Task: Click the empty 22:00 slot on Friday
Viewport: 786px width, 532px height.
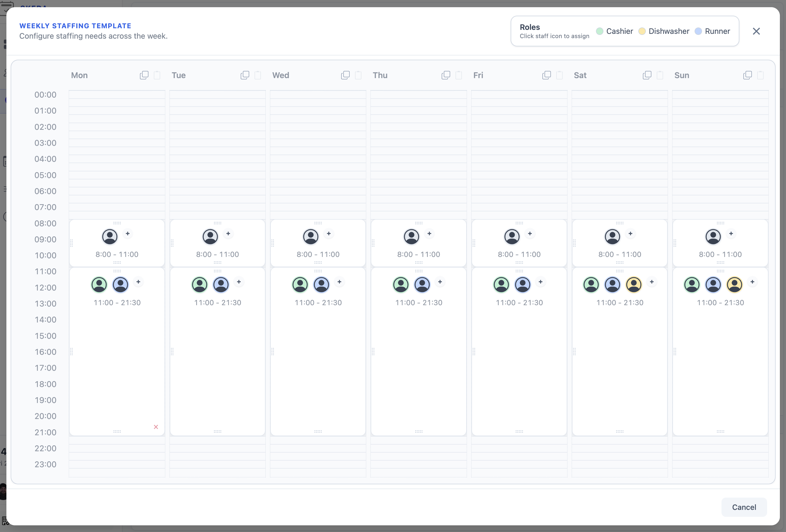Action: click(519, 448)
